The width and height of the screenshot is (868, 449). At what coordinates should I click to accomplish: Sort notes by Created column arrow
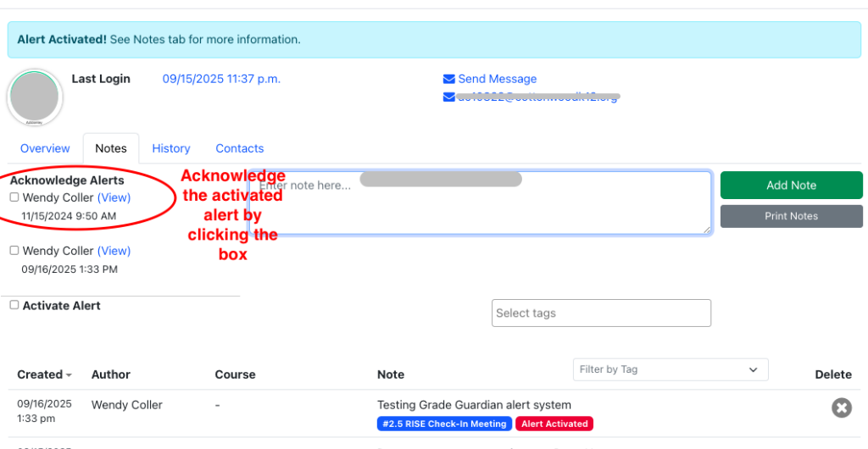(x=69, y=375)
